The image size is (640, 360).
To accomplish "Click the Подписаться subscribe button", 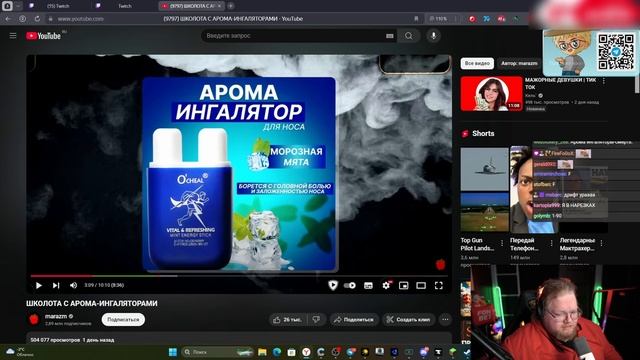I will [x=123, y=320].
